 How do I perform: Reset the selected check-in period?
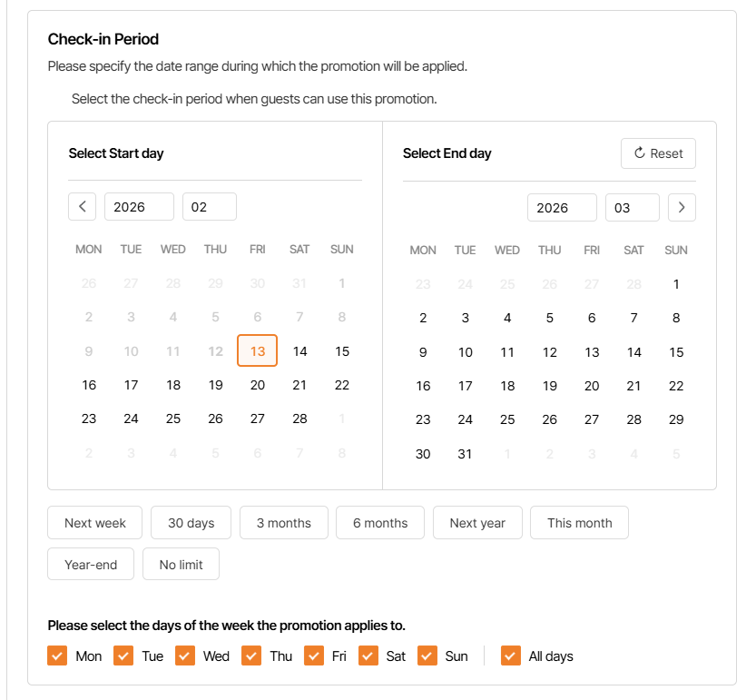pyautogui.click(x=658, y=153)
